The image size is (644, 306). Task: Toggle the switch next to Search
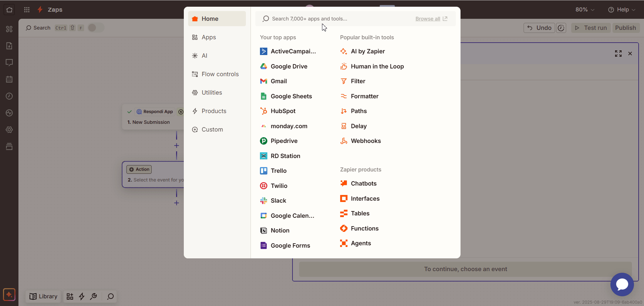(x=96, y=28)
